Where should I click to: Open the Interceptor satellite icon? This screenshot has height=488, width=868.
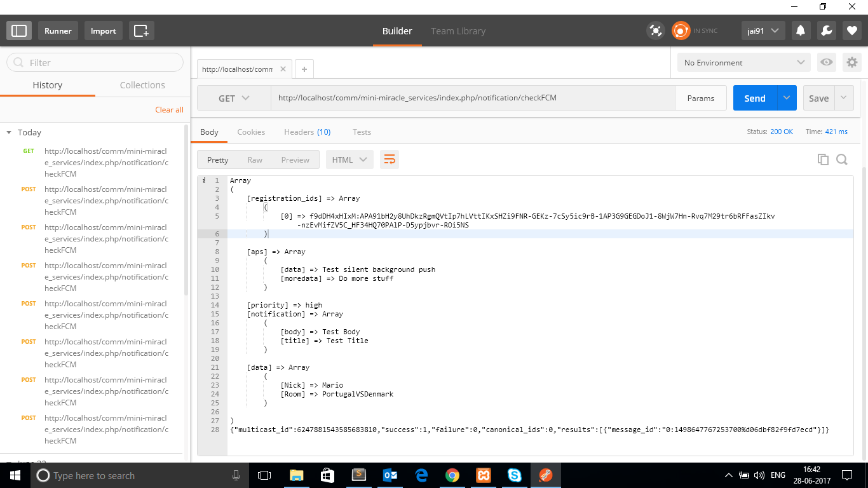tap(656, 30)
